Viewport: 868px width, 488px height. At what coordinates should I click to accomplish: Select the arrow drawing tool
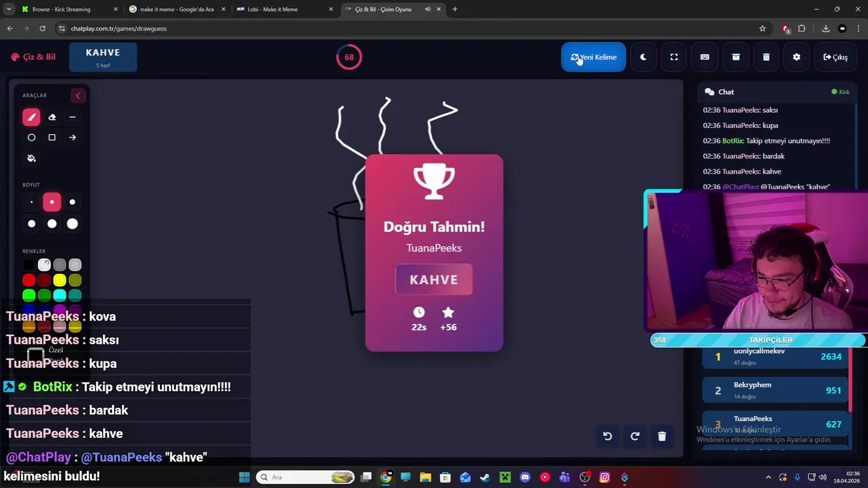click(x=72, y=138)
